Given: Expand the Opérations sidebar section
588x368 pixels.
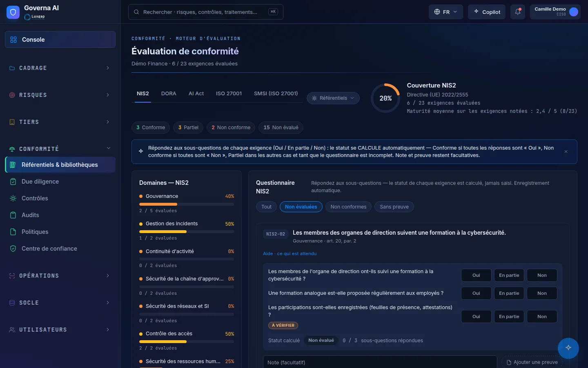Looking at the screenshot, I should coord(60,276).
